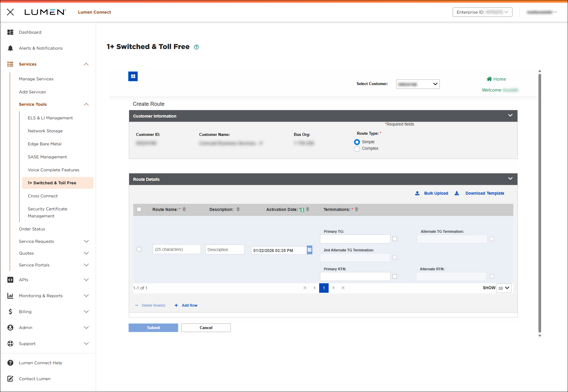Go to the previous page of routes
The height and width of the screenshot is (392, 568).
pos(314,288)
